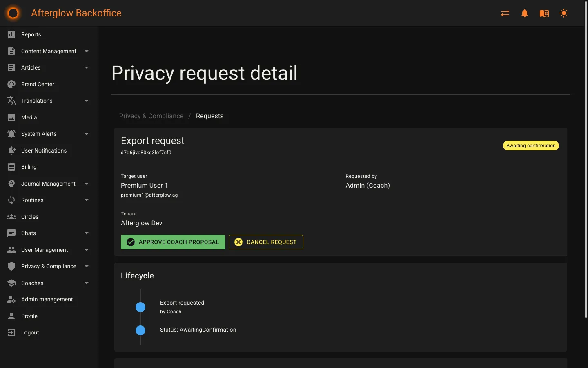Open User Notifications menu item

pyautogui.click(x=49, y=150)
